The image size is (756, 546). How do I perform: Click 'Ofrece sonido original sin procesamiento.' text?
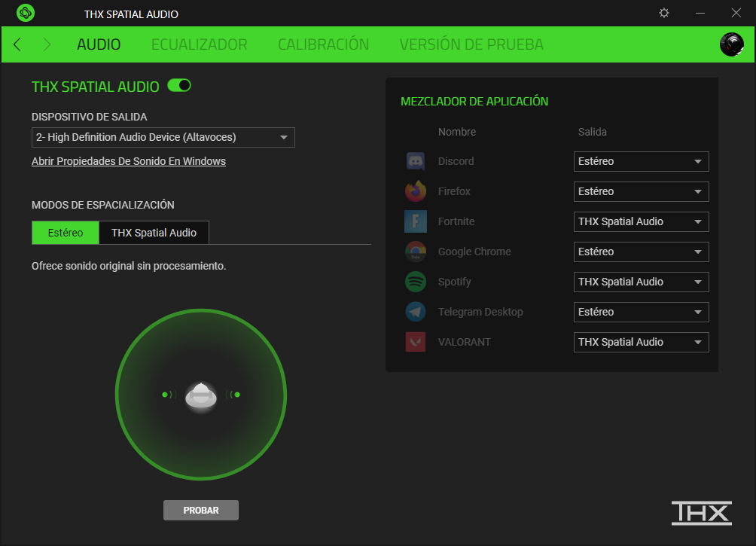pyautogui.click(x=129, y=267)
